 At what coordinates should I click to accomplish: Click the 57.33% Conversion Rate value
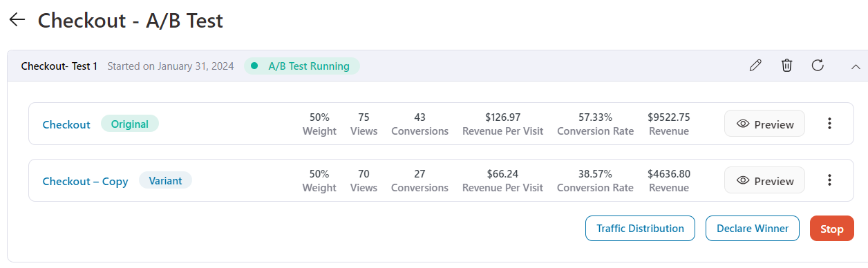(595, 117)
